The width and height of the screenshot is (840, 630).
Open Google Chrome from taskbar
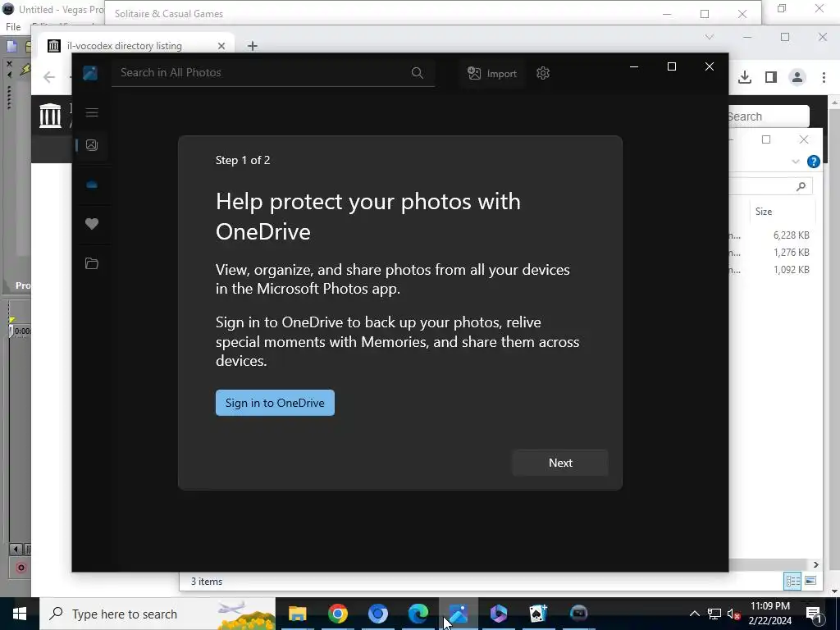click(337, 614)
